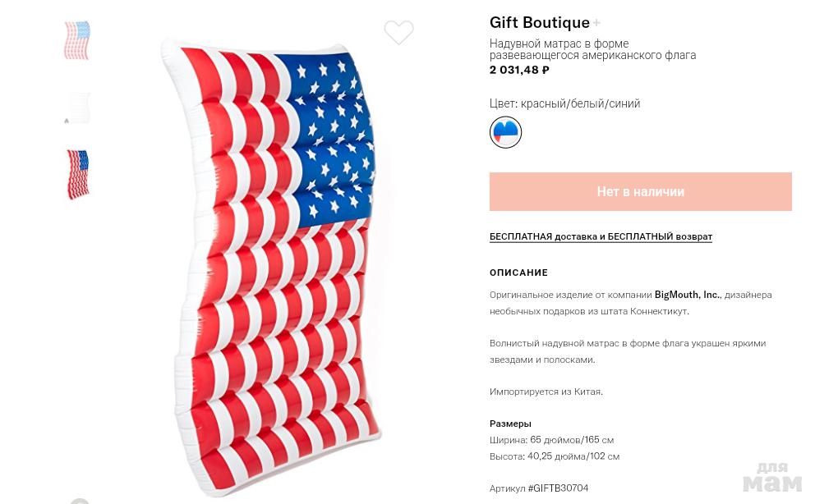Click the "Цвет: красный/белый/синий" label
The image size is (815, 504).
pos(565,103)
